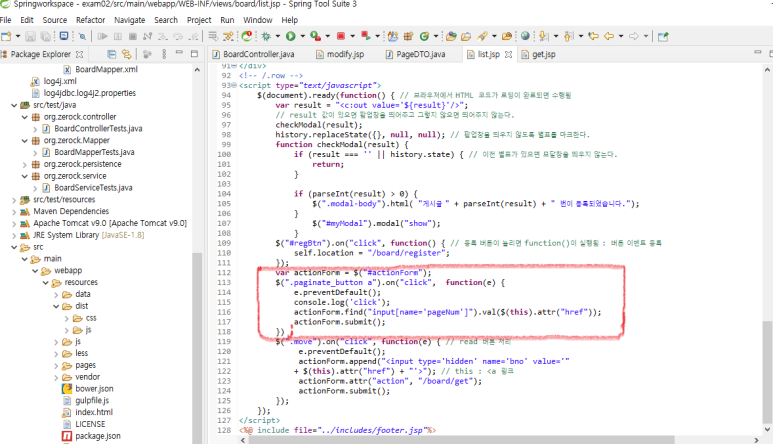Click the New Java Class icon
This screenshot has width=773, height=444.
424,36
